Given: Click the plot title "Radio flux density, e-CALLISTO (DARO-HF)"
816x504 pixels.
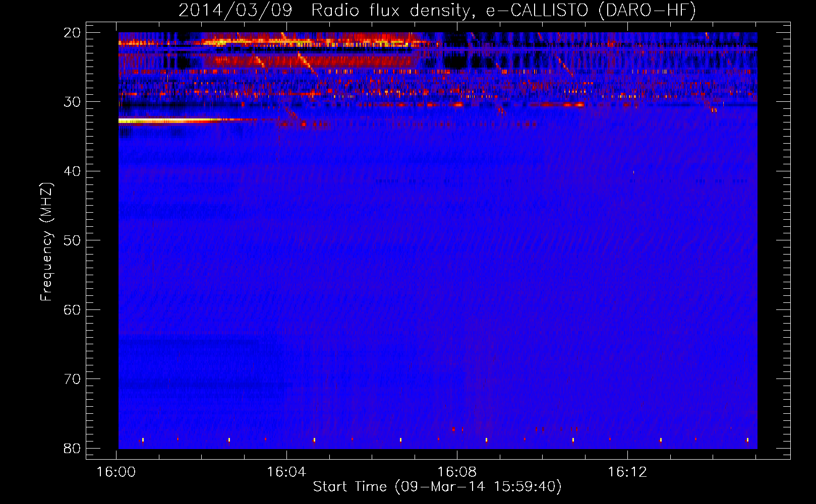Looking at the screenshot, I should (504, 10).
